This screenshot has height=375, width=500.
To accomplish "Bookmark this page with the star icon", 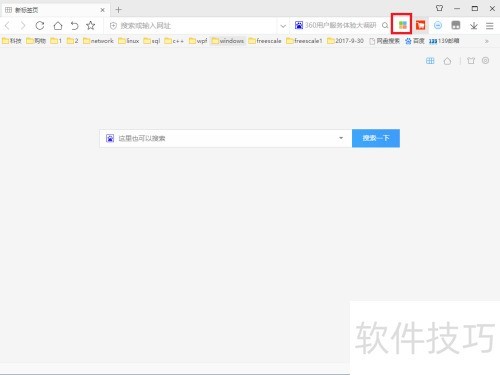I will (91, 25).
